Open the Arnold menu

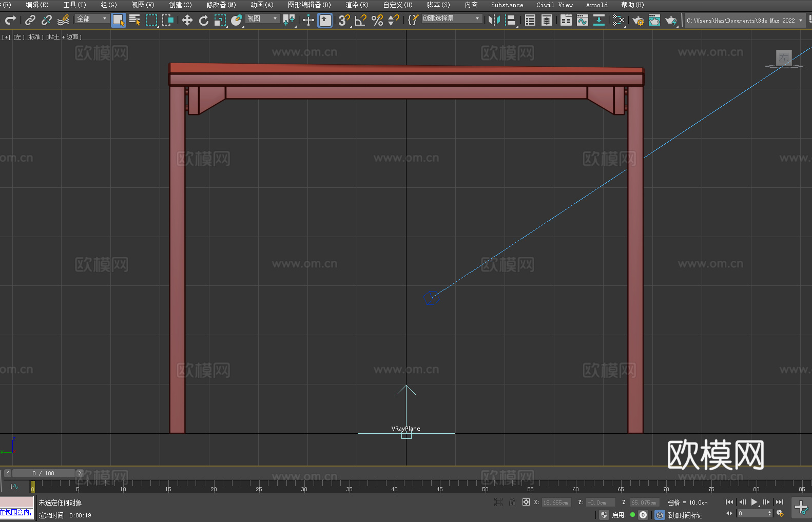[596, 5]
